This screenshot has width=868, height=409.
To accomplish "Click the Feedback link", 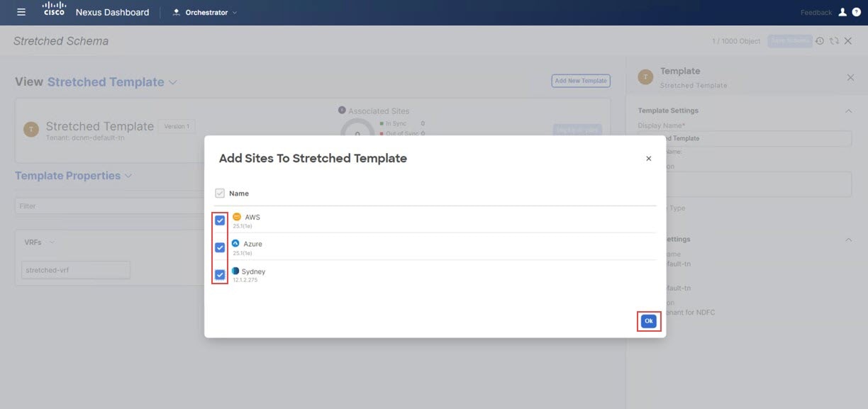I will [816, 13].
